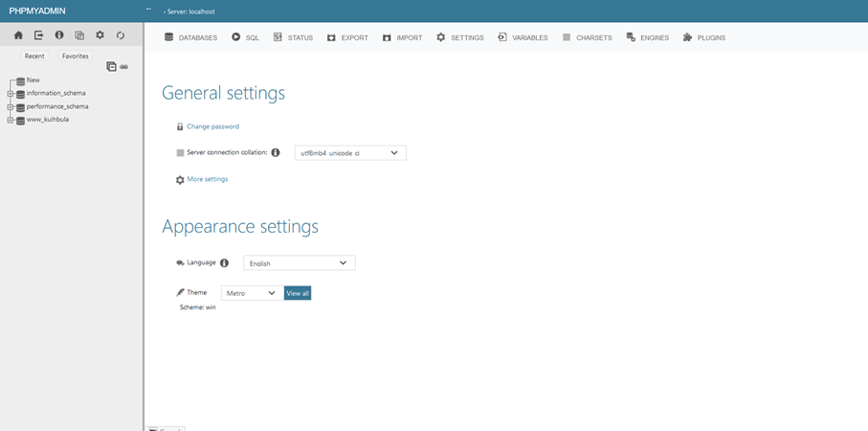Expand the www_kuihbula database node
The image size is (868, 431).
tap(10, 121)
